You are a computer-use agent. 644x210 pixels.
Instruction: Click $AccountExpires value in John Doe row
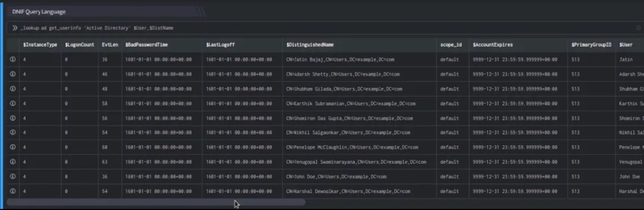point(515,176)
